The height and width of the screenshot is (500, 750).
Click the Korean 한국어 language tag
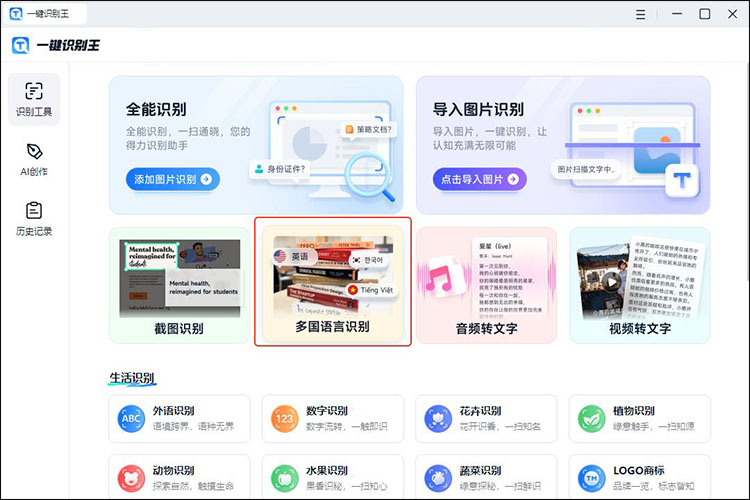(x=368, y=260)
